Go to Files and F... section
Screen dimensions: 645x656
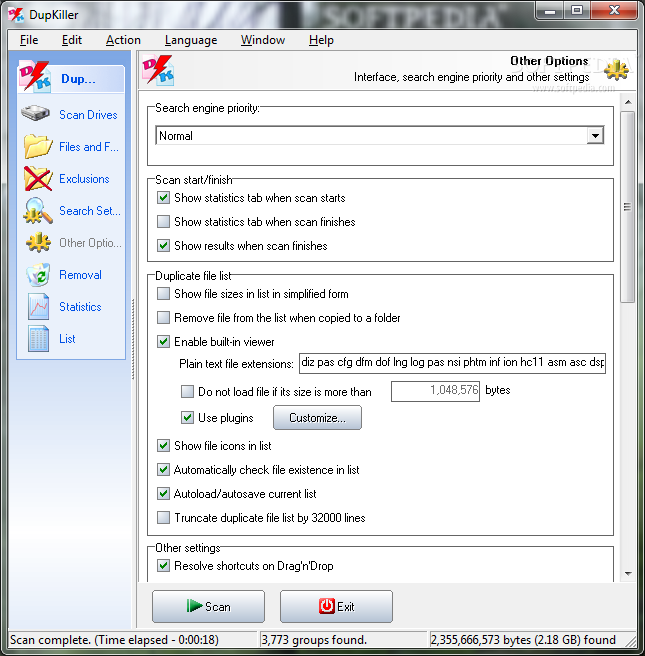[x=89, y=147]
